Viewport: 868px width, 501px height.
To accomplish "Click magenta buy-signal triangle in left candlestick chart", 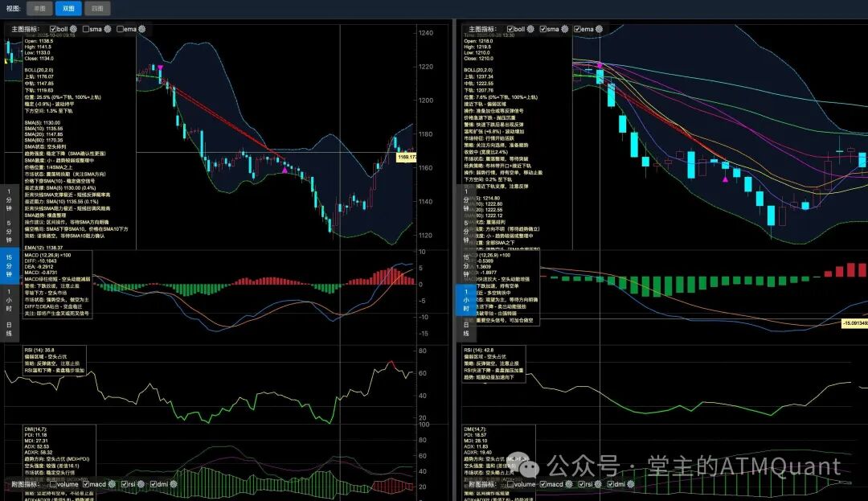I will click(x=285, y=170).
